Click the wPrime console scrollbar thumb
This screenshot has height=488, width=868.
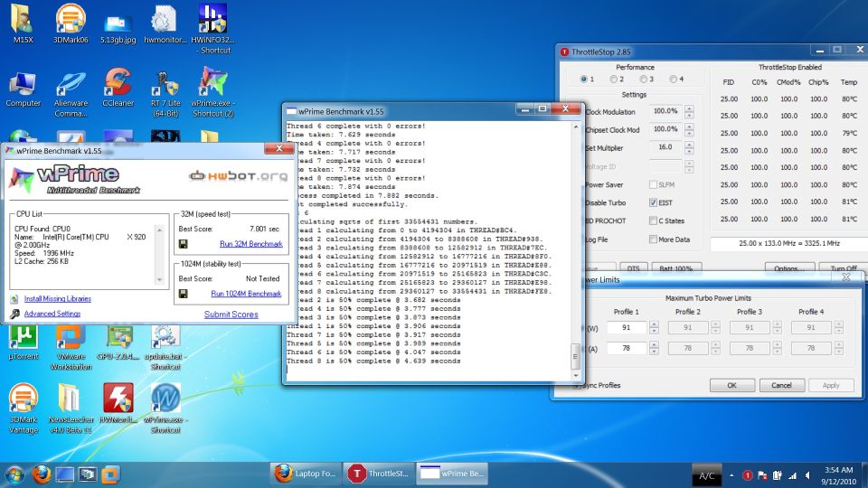click(x=575, y=356)
